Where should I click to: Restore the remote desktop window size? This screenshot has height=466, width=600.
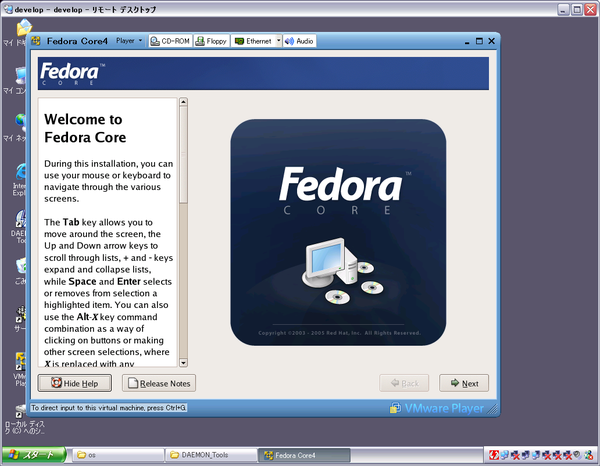coord(577,9)
